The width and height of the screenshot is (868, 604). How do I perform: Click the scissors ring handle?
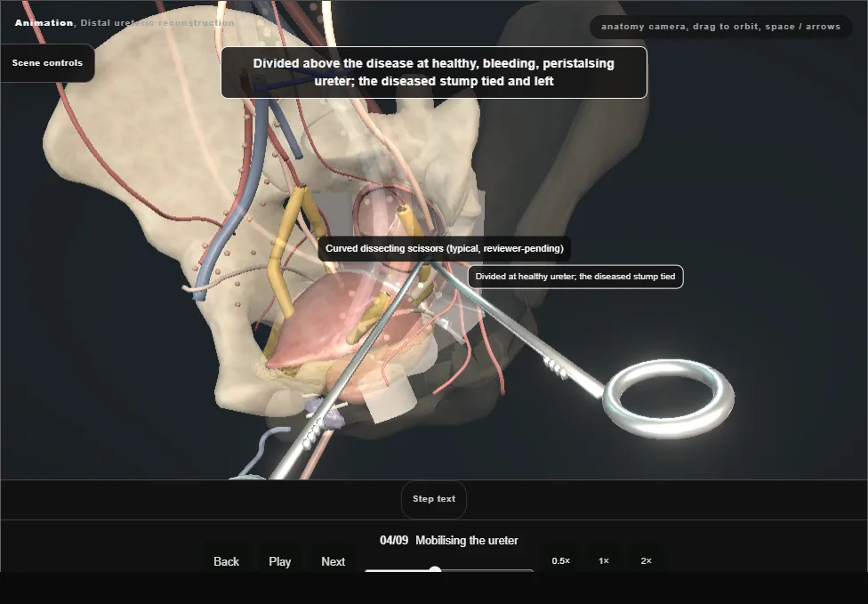click(x=669, y=399)
